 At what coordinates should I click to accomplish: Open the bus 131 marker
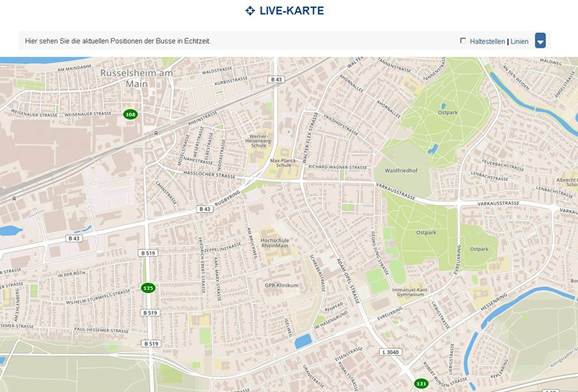pyautogui.click(x=420, y=383)
